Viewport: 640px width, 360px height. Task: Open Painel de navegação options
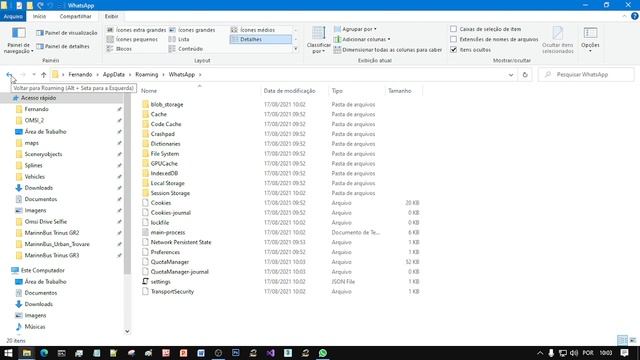[x=18, y=40]
